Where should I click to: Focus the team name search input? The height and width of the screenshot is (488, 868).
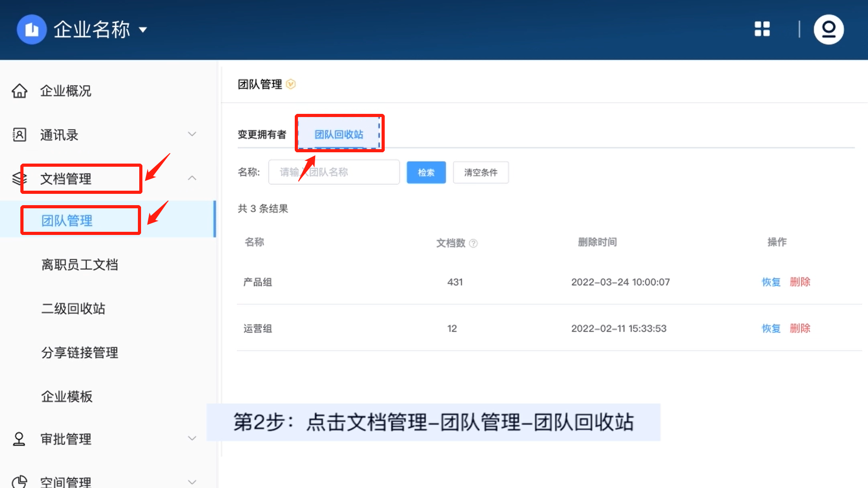334,172
